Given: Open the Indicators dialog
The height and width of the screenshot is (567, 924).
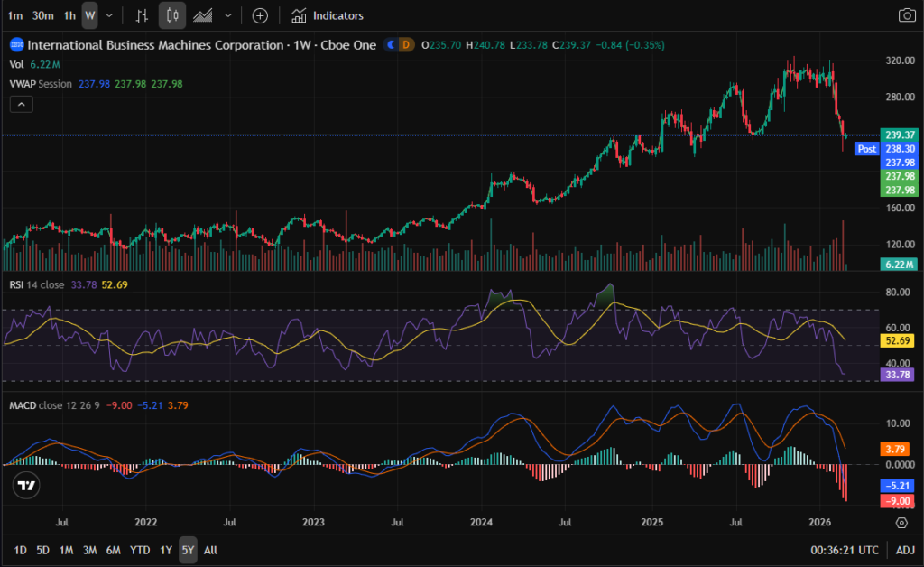Looking at the screenshot, I should click(x=328, y=15).
